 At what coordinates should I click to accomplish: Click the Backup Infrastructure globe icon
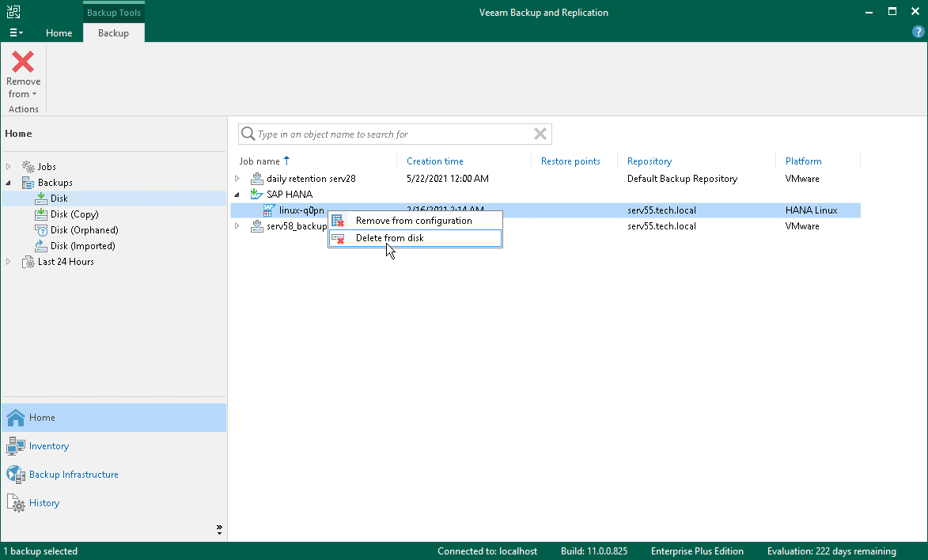tap(15, 474)
